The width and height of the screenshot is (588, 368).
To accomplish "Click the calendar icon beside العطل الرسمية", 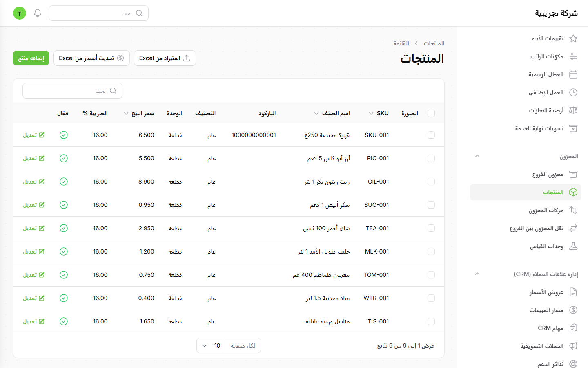I will pyautogui.click(x=573, y=74).
